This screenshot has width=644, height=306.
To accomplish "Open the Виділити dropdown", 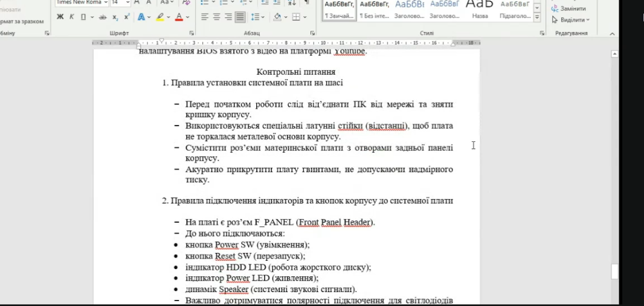I will tap(570, 20).
